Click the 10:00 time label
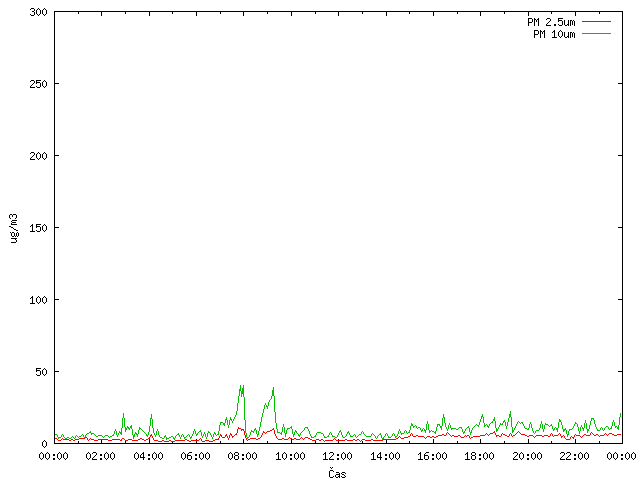The height and width of the screenshot is (480, 640). tap(290, 456)
